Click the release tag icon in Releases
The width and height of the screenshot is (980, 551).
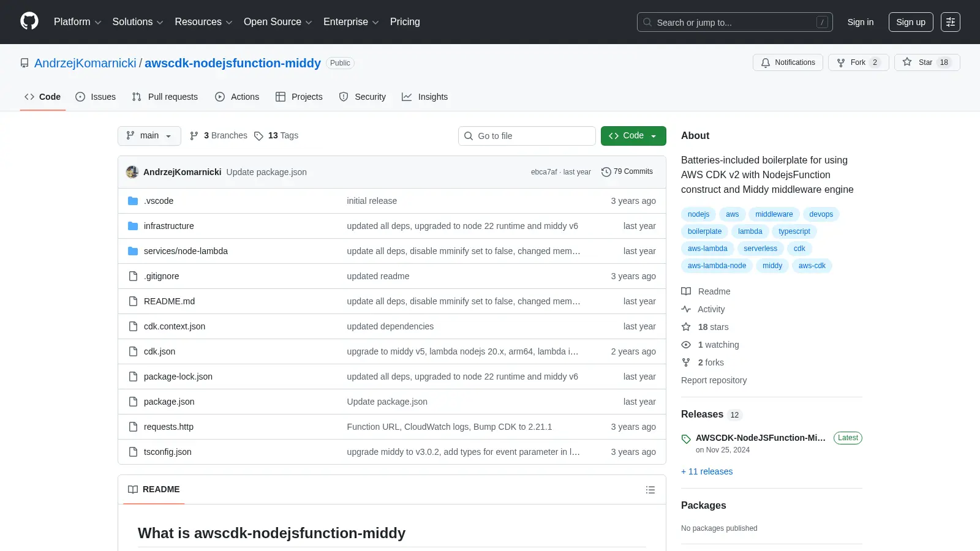tap(686, 439)
